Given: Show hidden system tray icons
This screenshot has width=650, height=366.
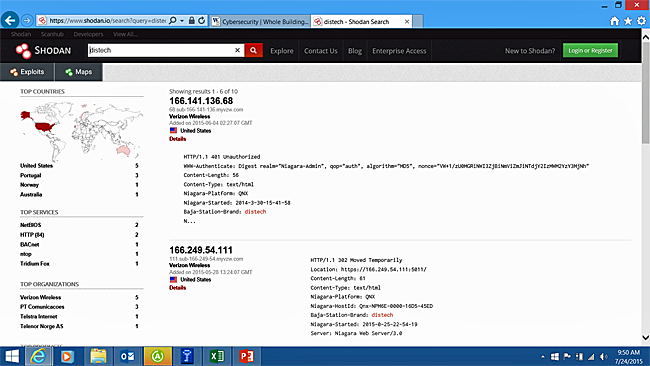Looking at the screenshot, I should click(543, 357).
